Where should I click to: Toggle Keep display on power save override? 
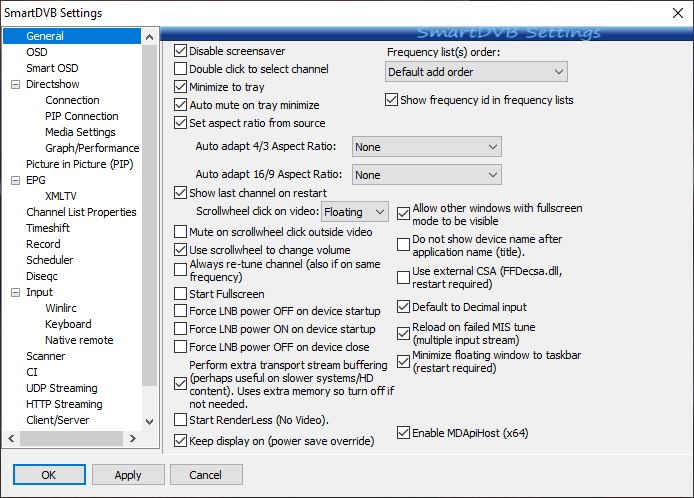pos(180,441)
